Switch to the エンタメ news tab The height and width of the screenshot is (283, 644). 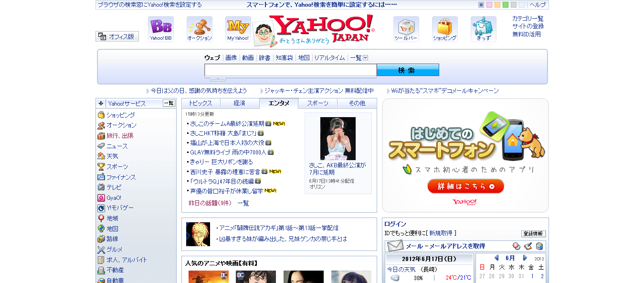(279, 103)
